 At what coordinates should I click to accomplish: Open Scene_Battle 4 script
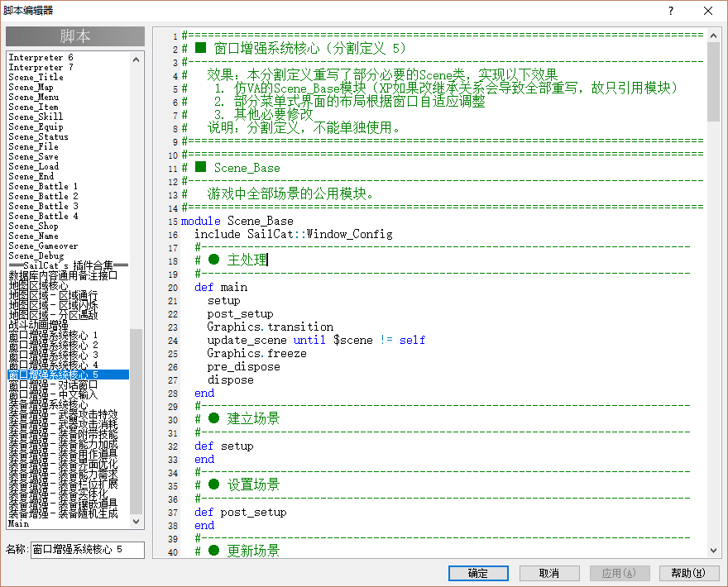pyautogui.click(x=43, y=216)
